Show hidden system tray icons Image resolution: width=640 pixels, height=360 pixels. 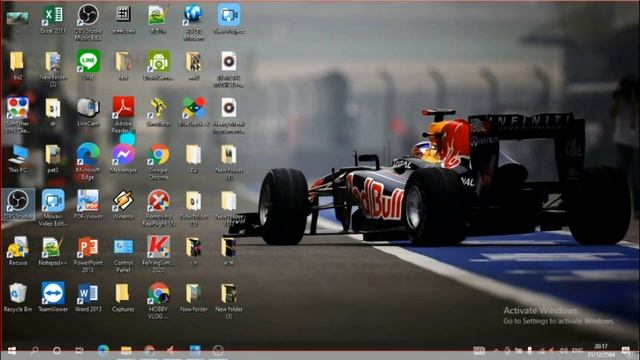click(496, 351)
